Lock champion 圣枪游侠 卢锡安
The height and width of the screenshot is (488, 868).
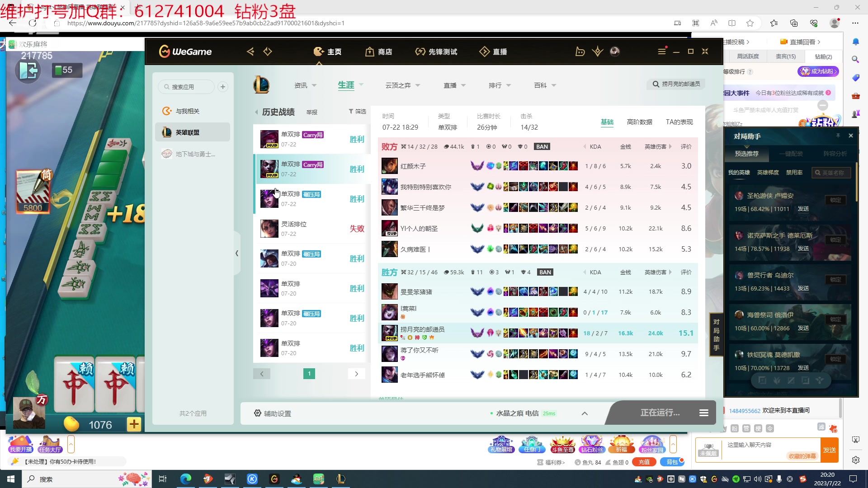[x=835, y=200]
